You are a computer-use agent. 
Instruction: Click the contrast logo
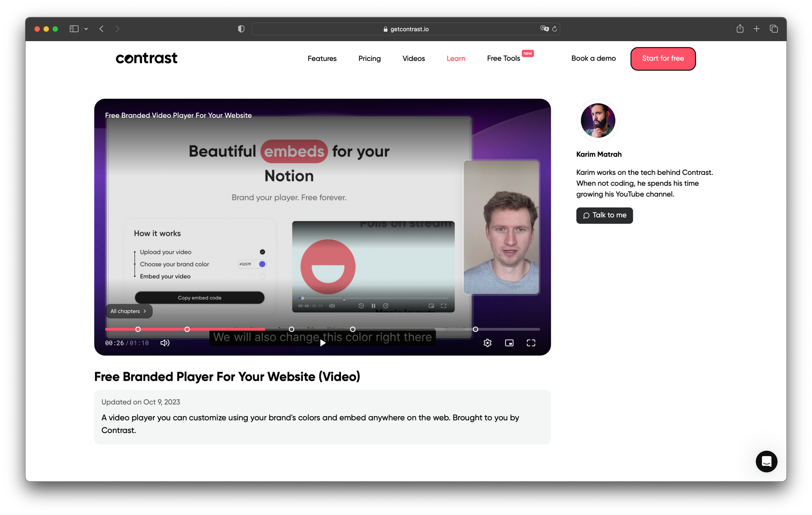(x=147, y=58)
